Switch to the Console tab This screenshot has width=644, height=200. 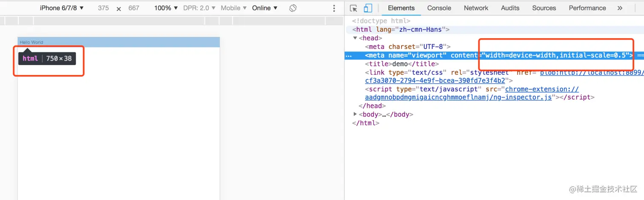coord(439,8)
